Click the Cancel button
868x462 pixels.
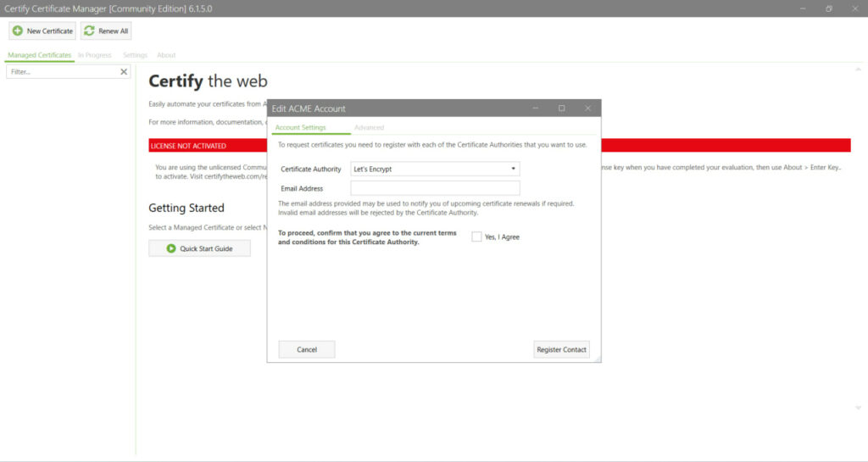[307, 350]
